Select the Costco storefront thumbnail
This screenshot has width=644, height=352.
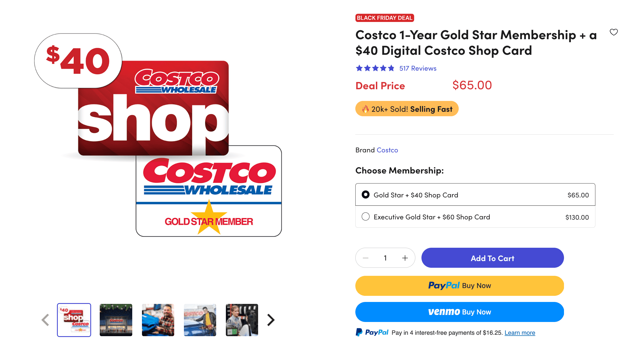click(x=116, y=320)
